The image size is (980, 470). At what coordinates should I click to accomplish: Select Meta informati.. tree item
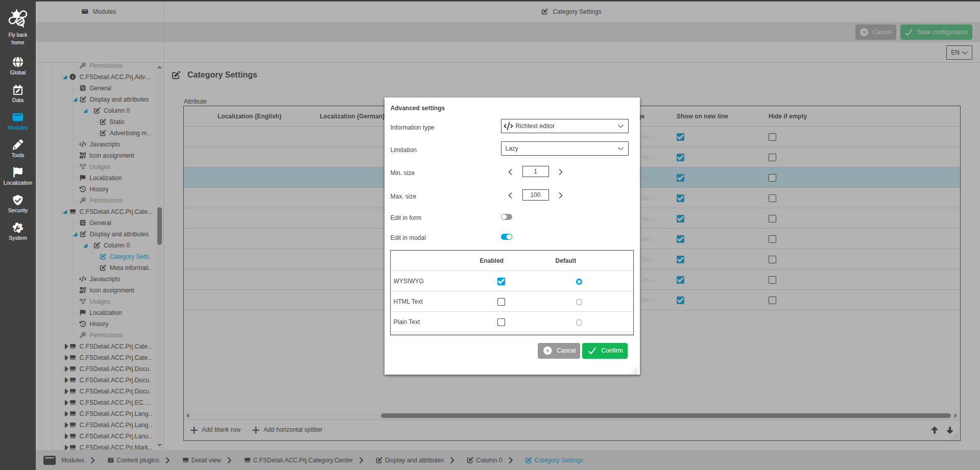pyautogui.click(x=130, y=268)
